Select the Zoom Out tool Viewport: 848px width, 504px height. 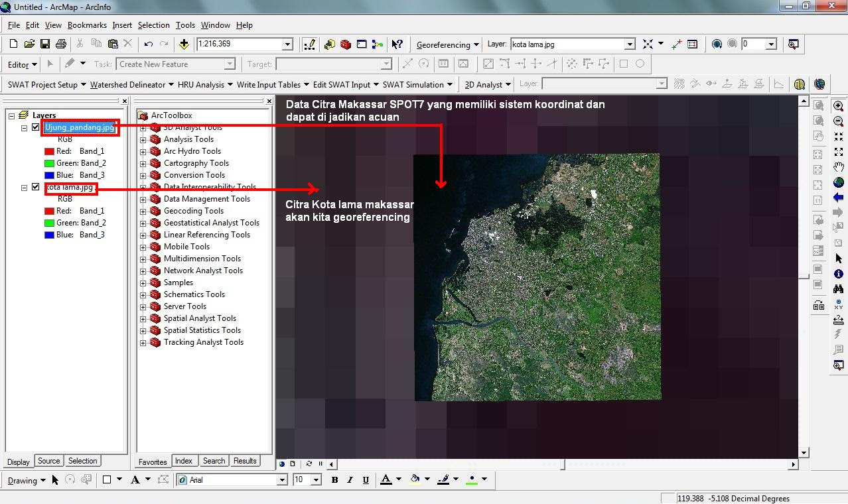coord(839,121)
